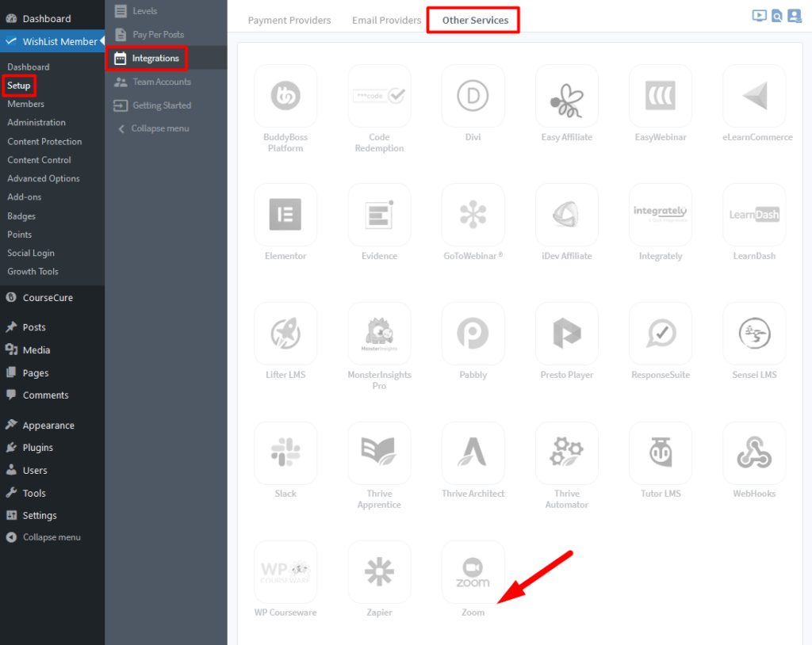Switch to the Email Providers tab
Screen dimensions: 812x645
pyautogui.click(x=387, y=20)
